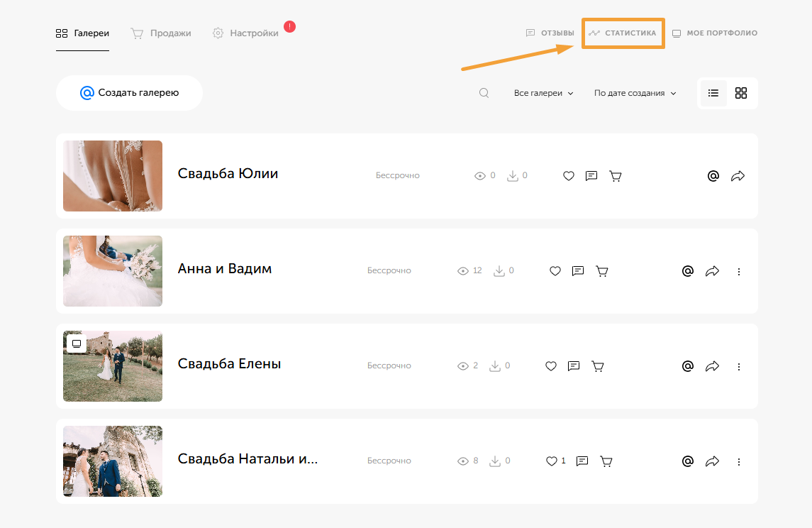The width and height of the screenshot is (812, 528).
Task: Open the Настройки tab
Action: (x=245, y=33)
